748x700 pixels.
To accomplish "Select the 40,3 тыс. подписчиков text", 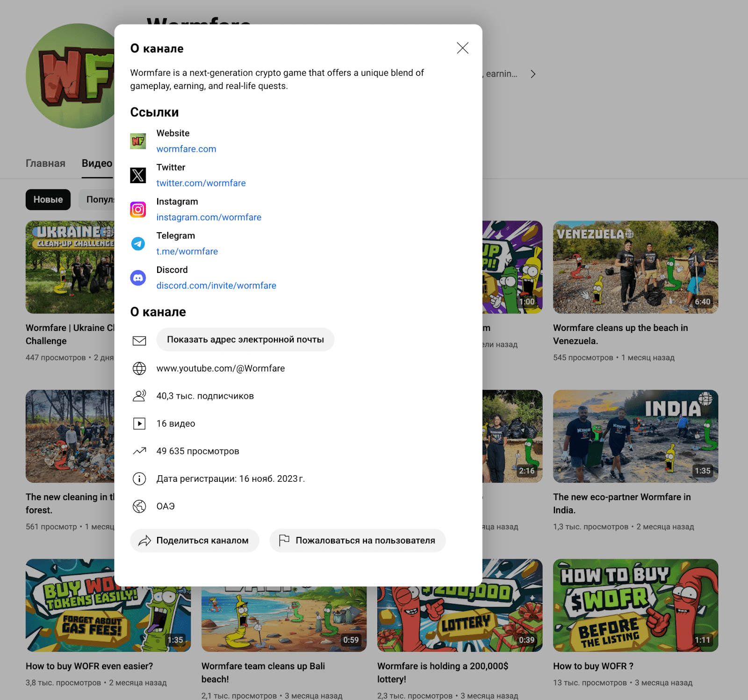I will click(205, 396).
